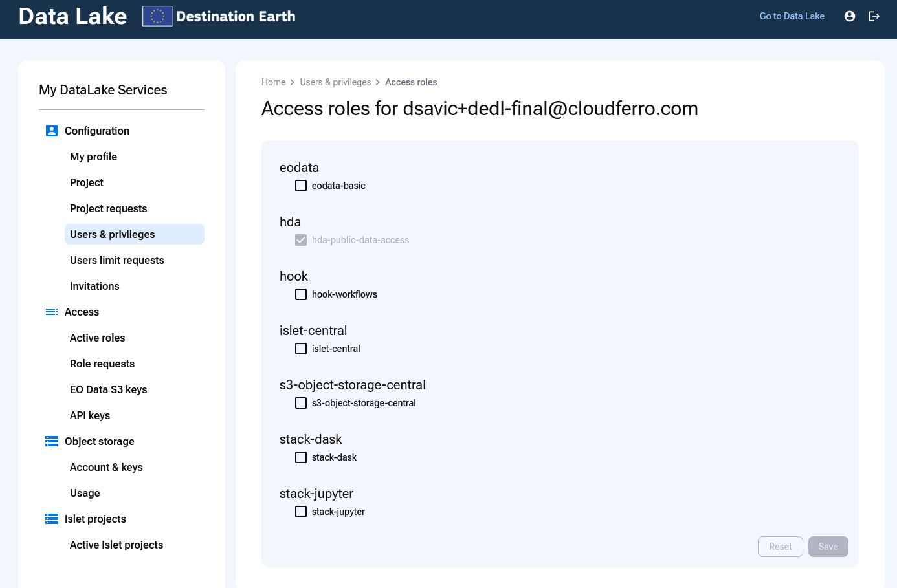Click the Configuration section heading
The width and height of the screenshot is (897, 588).
[97, 131]
